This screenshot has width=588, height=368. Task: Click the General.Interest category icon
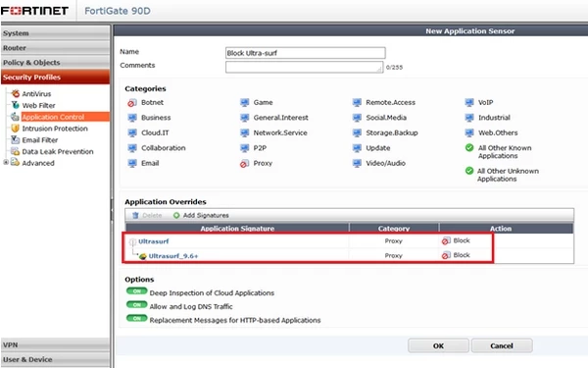[x=244, y=118]
